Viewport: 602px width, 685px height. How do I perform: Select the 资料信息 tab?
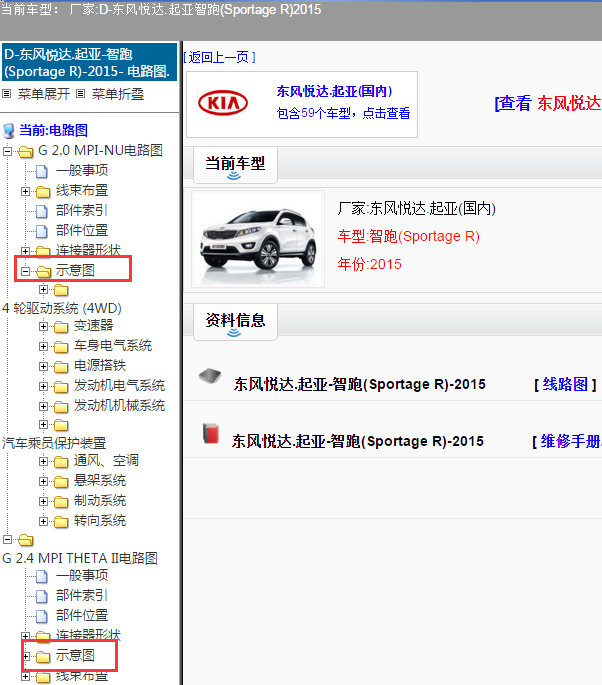[x=235, y=322]
